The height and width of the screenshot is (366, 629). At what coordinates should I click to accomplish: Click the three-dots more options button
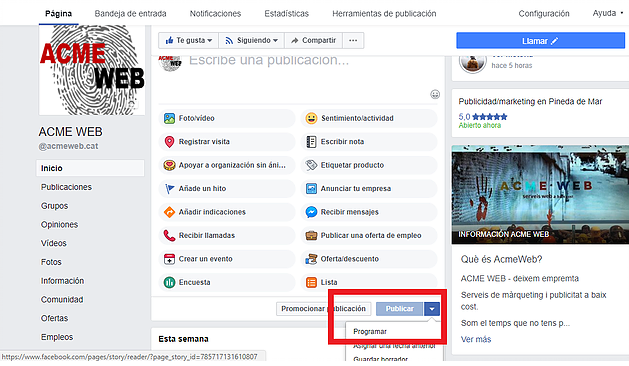pos(353,41)
